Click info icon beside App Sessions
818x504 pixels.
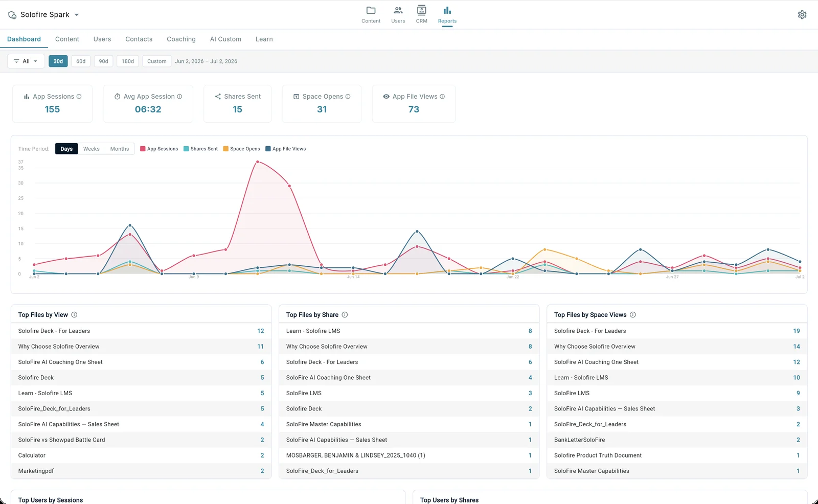tap(79, 97)
